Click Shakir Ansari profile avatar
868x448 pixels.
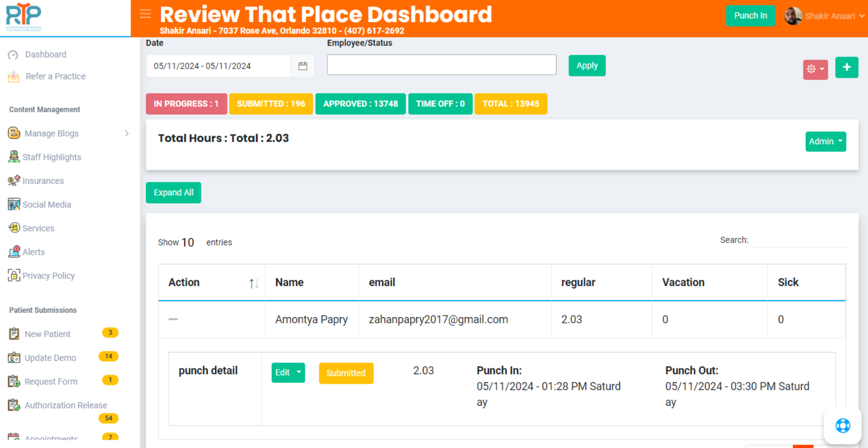tap(793, 16)
